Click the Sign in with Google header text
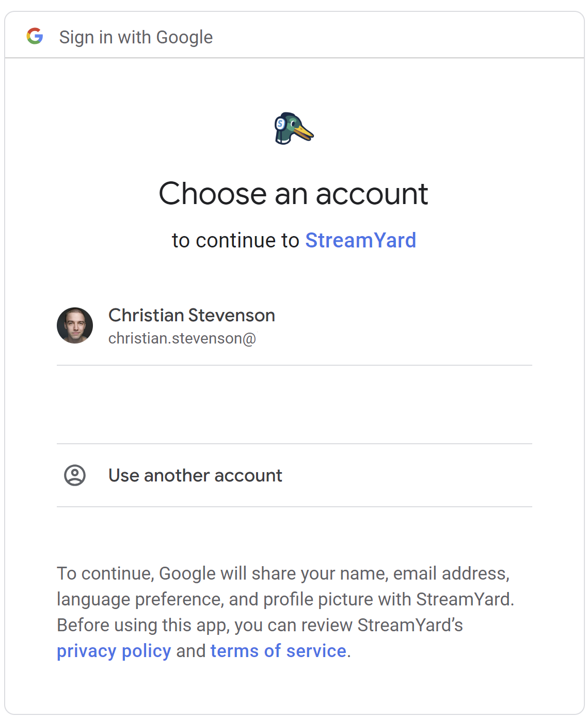Screen dimensions: 588x717 pos(136,37)
